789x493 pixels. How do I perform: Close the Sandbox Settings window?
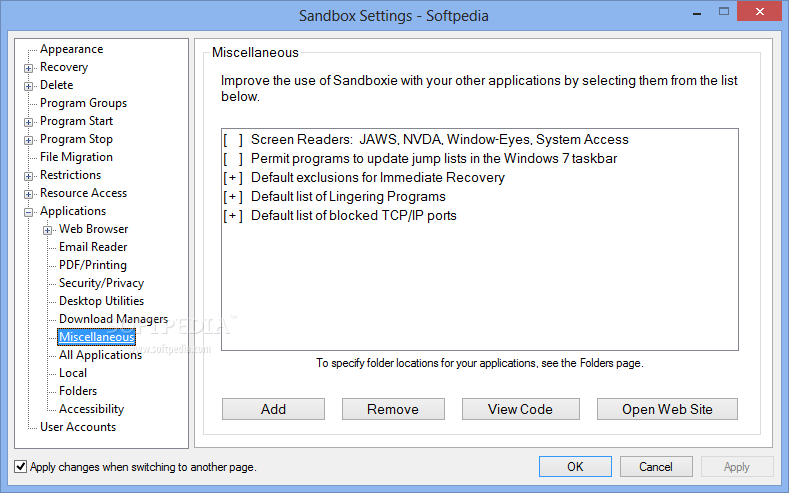point(760,11)
